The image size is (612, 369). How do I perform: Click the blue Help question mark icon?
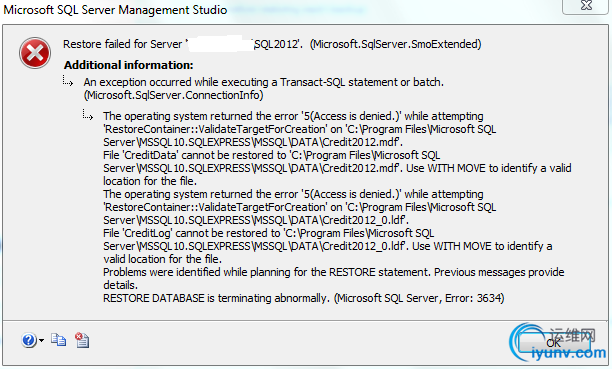(29, 340)
